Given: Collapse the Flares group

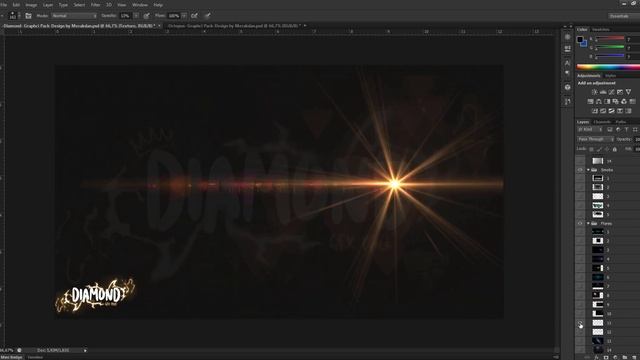Looking at the screenshot, I should point(588,223).
